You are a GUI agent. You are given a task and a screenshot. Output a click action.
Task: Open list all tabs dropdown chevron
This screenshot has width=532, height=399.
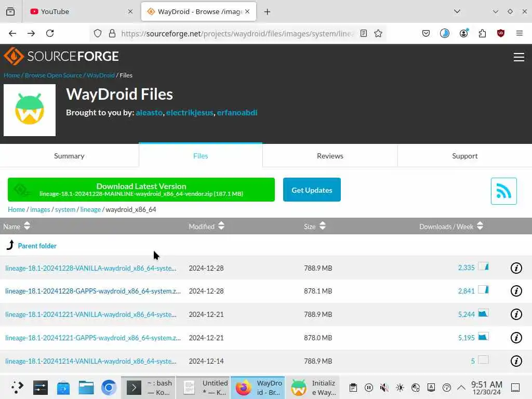[457, 11]
